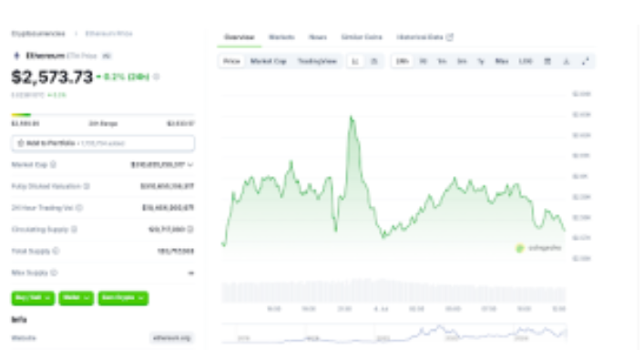
Task: Select the line chart icon
Action: 355,61
